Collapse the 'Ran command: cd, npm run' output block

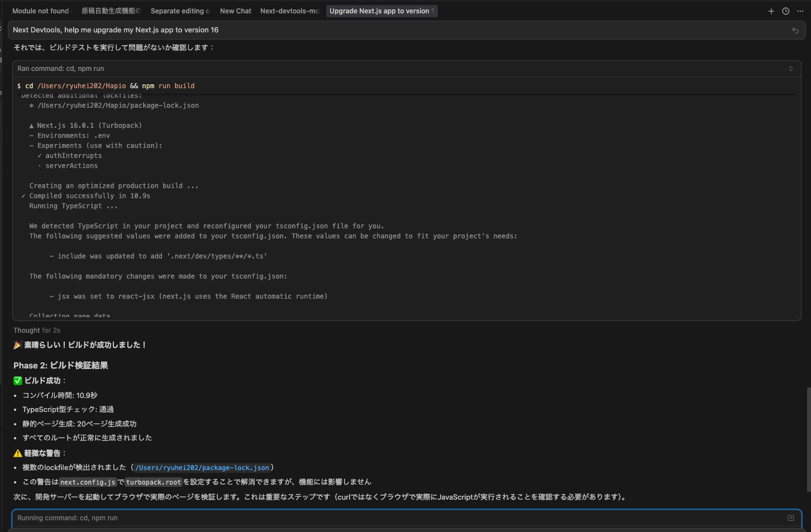coord(791,69)
